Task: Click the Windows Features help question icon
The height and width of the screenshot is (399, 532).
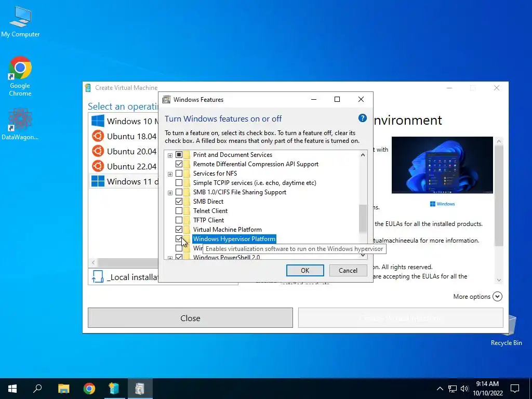Action: (x=362, y=118)
